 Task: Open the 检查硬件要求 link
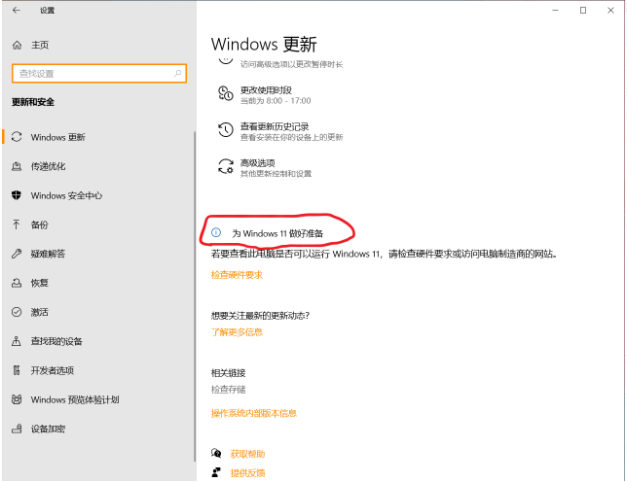pos(236,274)
